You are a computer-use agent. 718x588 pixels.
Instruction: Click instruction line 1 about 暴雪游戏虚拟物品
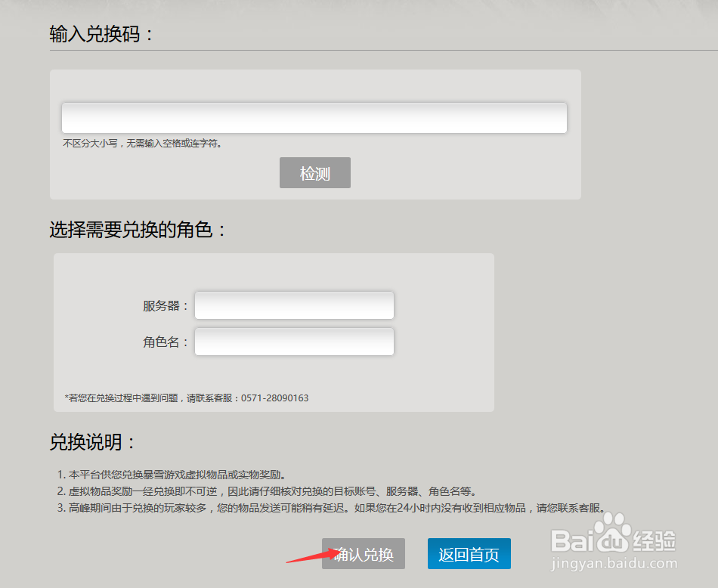click(172, 475)
